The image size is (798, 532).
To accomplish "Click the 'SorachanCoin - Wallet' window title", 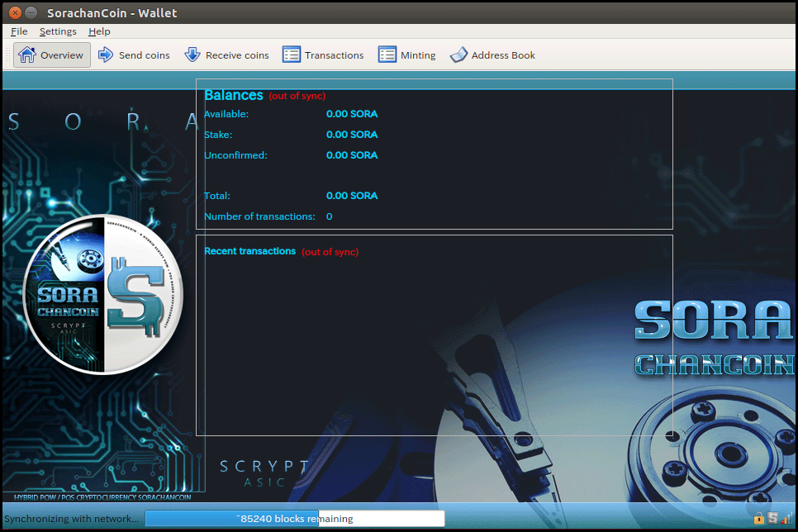I will click(x=112, y=13).
